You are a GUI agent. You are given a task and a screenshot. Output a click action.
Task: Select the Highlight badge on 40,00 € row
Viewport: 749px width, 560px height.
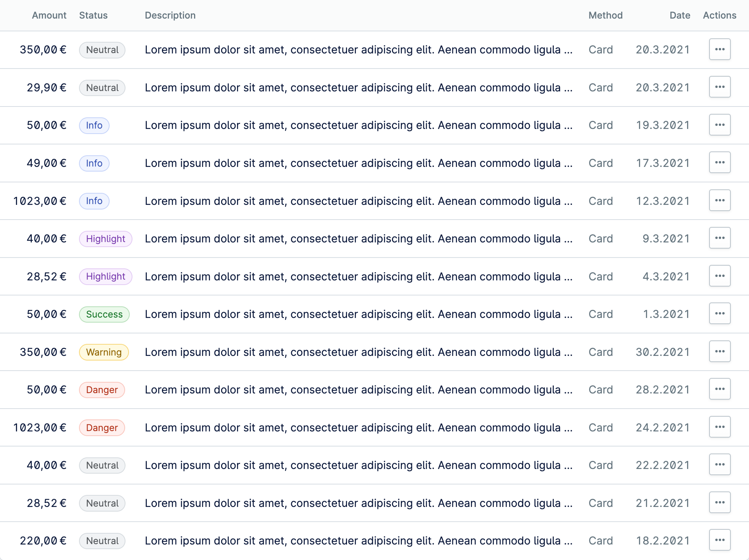click(x=105, y=239)
